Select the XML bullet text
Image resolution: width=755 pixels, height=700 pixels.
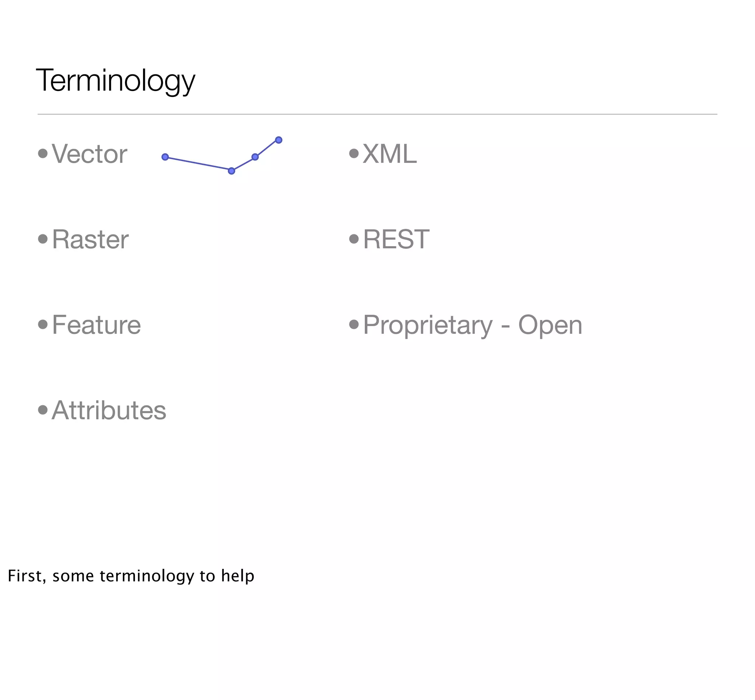point(389,154)
